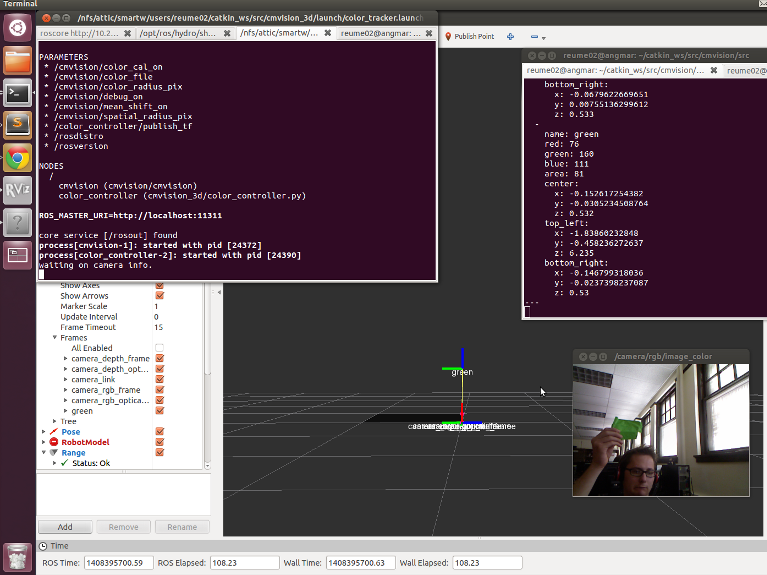Image resolution: width=767 pixels, height=575 pixels.
Task: Open the Trash in the dock
Action: click(17, 556)
